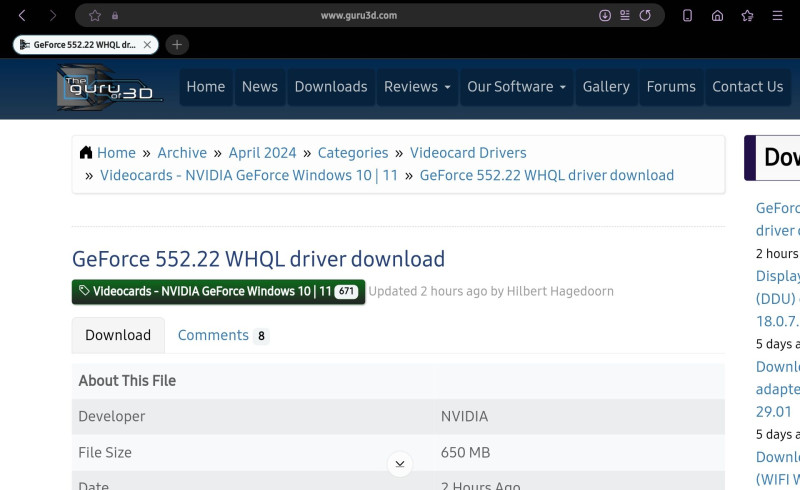Viewport: 800px width, 490px height.
Task: Go back with the browser back arrow
Action: click(x=22, y=15)
